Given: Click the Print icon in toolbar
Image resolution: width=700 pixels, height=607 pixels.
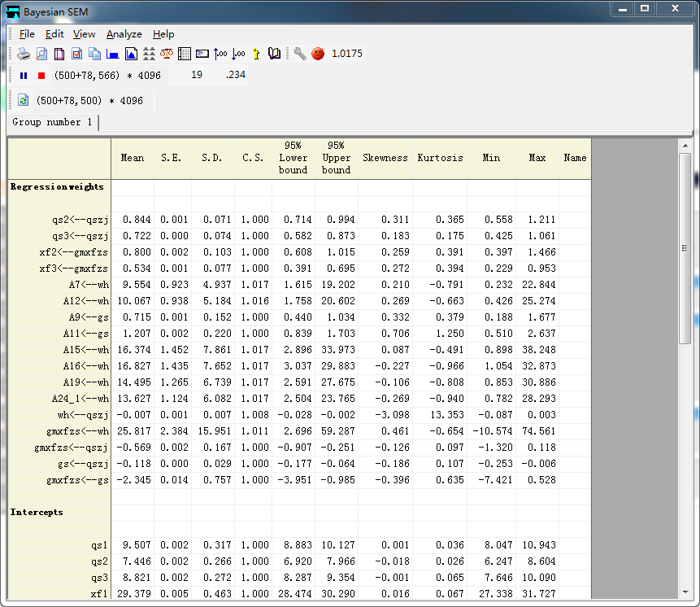Looking at the screenshot, I should pos(24,54).
